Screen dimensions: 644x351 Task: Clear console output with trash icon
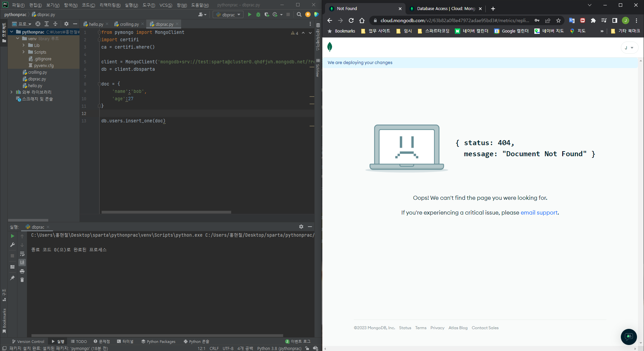[x=22, y=280]
